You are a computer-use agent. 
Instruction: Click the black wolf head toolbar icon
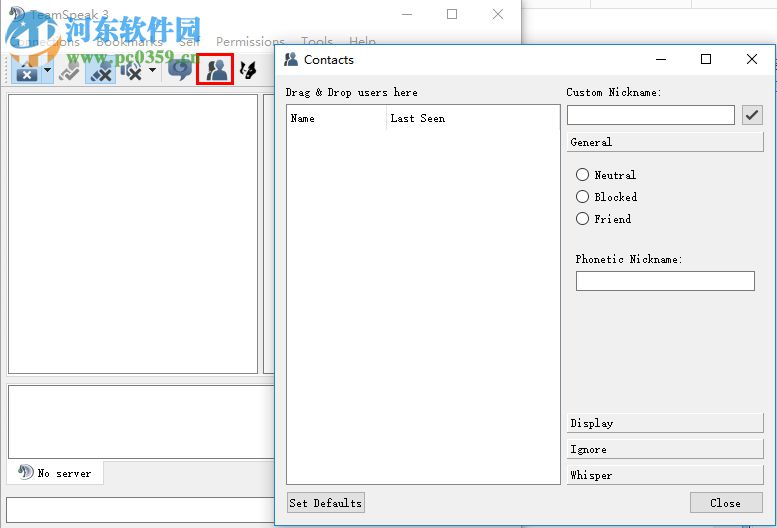[x=248, y=70]
